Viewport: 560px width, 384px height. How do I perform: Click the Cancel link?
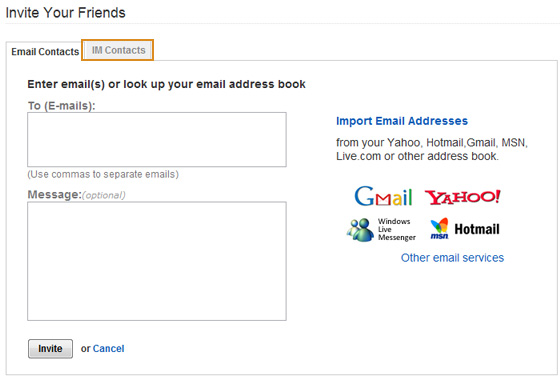pyautogui.click(x=109, y=349)
